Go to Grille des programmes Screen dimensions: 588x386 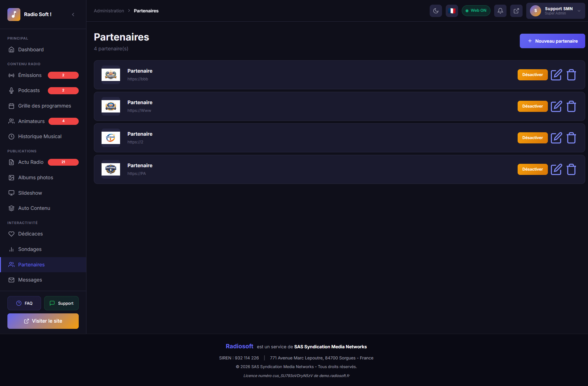pyautogui.click(x=44, y=106)
